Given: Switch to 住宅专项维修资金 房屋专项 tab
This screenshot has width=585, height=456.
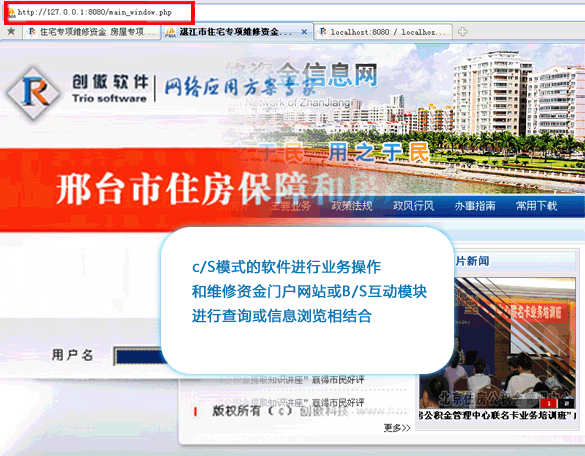Looking at the screenshot, I should 92,32.
